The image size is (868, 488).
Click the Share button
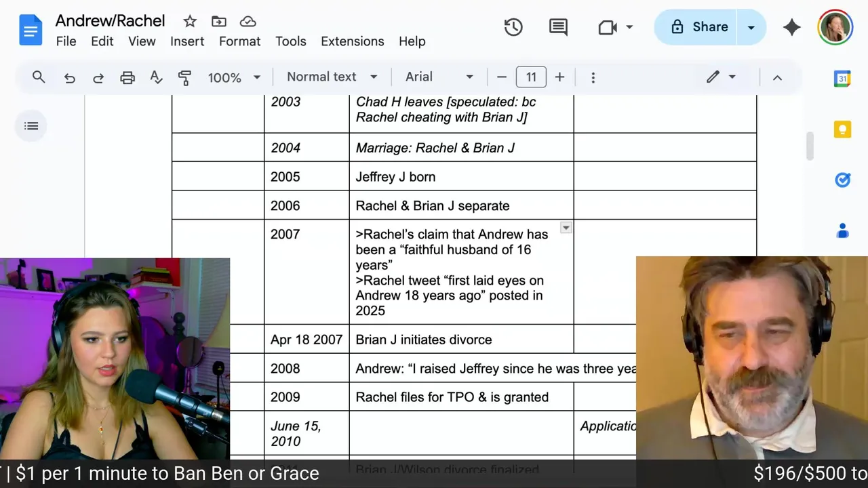point(697,27)
